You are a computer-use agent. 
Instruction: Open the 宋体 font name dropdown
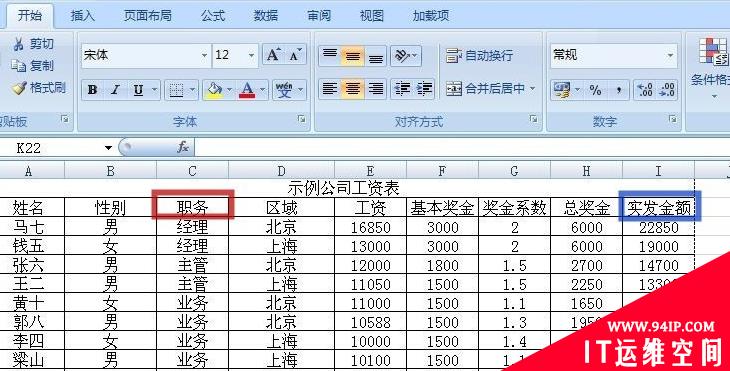(x=204, y=55)
